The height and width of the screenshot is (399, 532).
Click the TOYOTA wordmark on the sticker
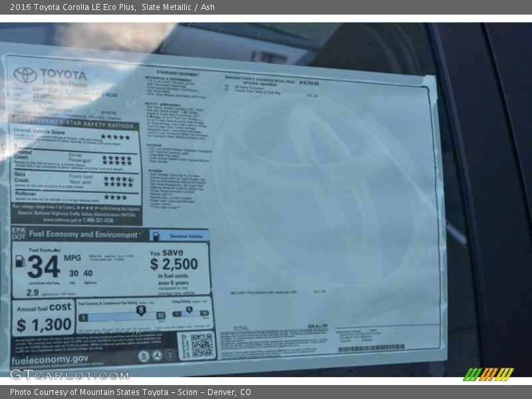pos(63,74)
